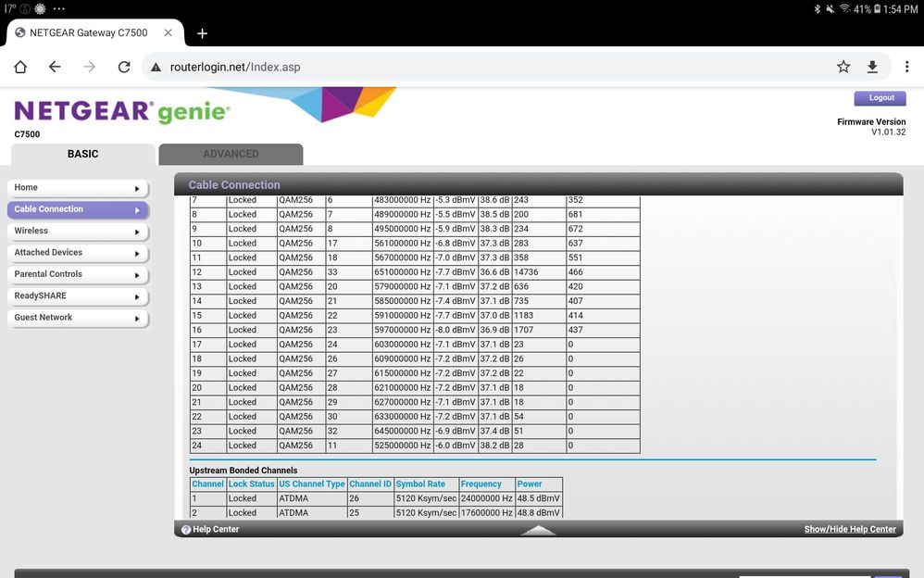Screen dimensions: 924x578
Task: Expand help panel with center arrow
Action: tap(538, 531)
